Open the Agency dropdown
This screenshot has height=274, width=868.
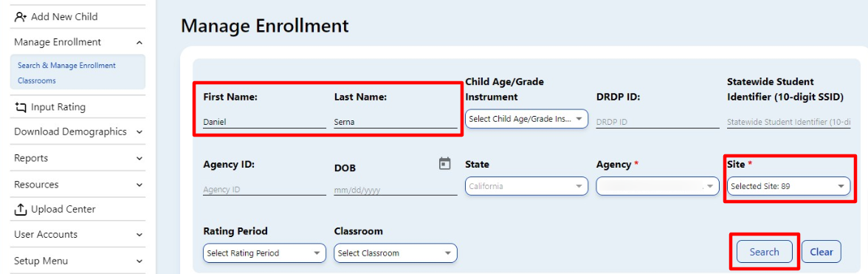[658, 187]
